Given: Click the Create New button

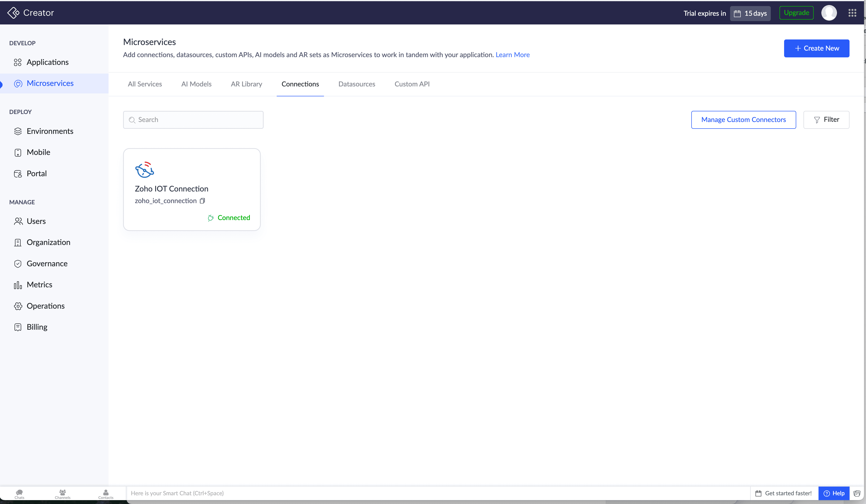Looking at the screenshot, I should [x=816, y=48].
